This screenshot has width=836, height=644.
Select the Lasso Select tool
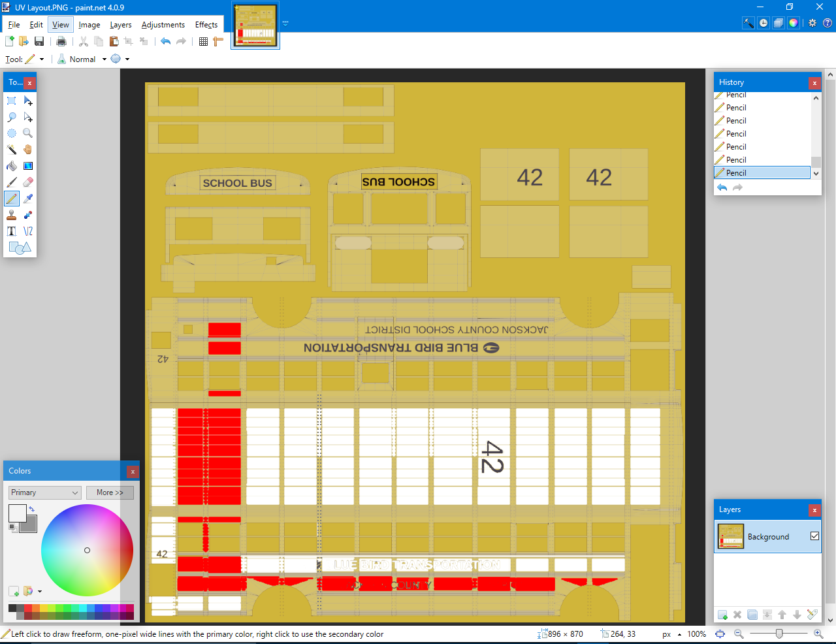(x=12, y=117)
